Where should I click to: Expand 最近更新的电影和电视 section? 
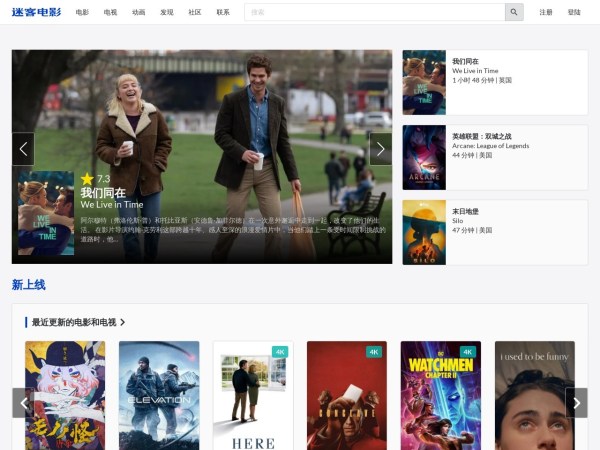(x=79, y=322)
